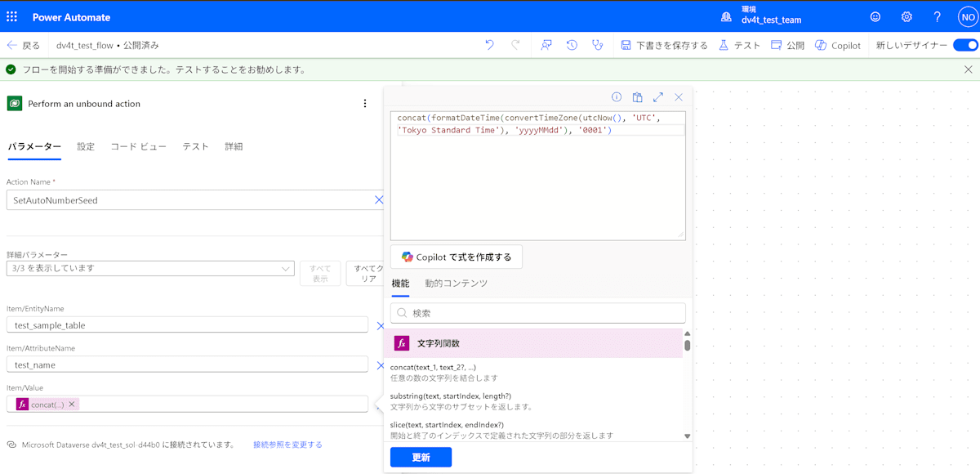The image size is (980, 474).
Task: Select the パラメーター tab
Action: coord(34,146)
